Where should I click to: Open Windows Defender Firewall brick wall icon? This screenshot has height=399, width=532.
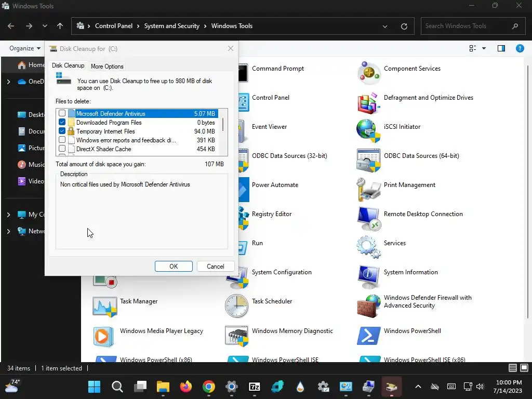(x=368, y=305)
